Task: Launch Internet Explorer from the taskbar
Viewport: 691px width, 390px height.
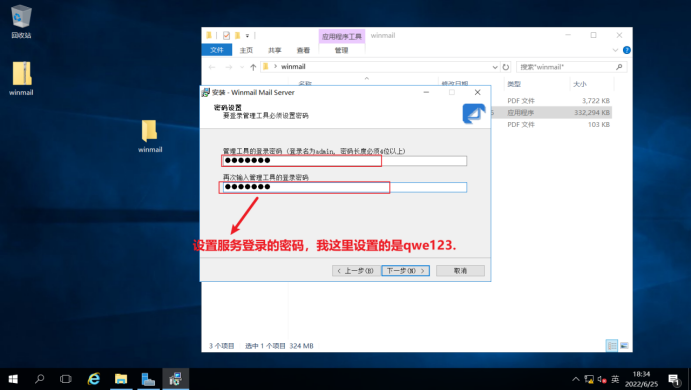Action: pos(93,379)
